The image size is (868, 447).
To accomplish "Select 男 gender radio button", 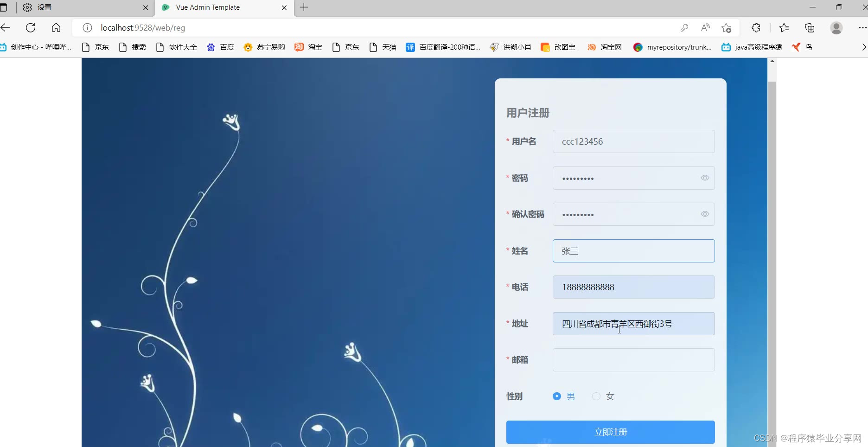I will coord(557,396).
